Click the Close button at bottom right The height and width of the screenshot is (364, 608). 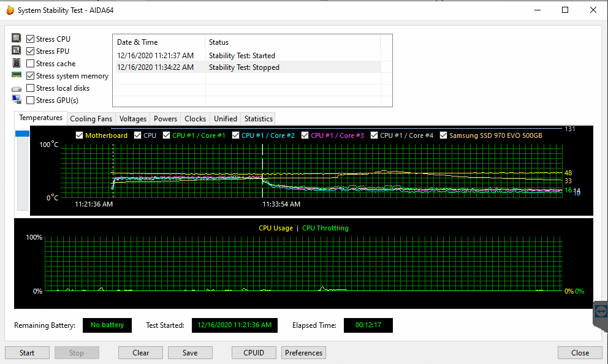tap(580, 353)
